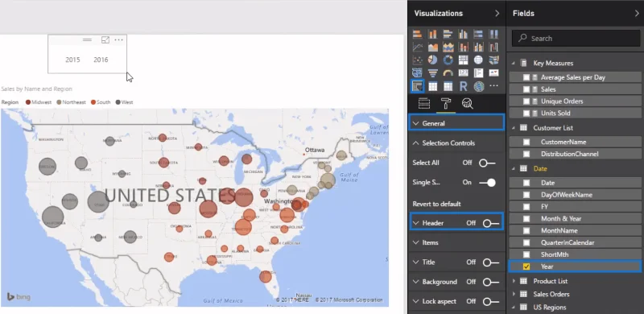Collapse the Customer List table
This screenshot has width=644, height=314.
click(x=513, y=128)
